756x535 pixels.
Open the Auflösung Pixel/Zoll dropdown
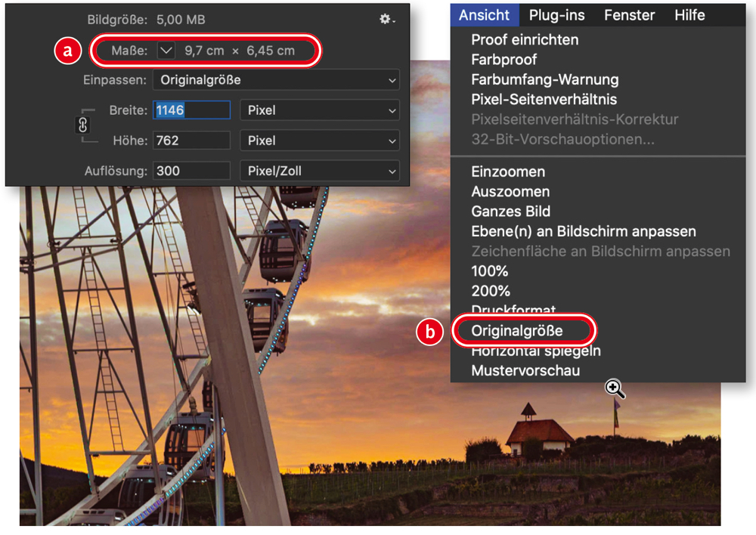pos(320,171)
